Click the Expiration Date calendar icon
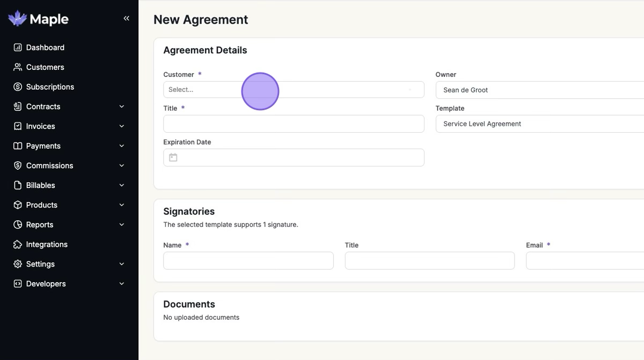Viewport: 644px width, 360px height. pos(173,157)
